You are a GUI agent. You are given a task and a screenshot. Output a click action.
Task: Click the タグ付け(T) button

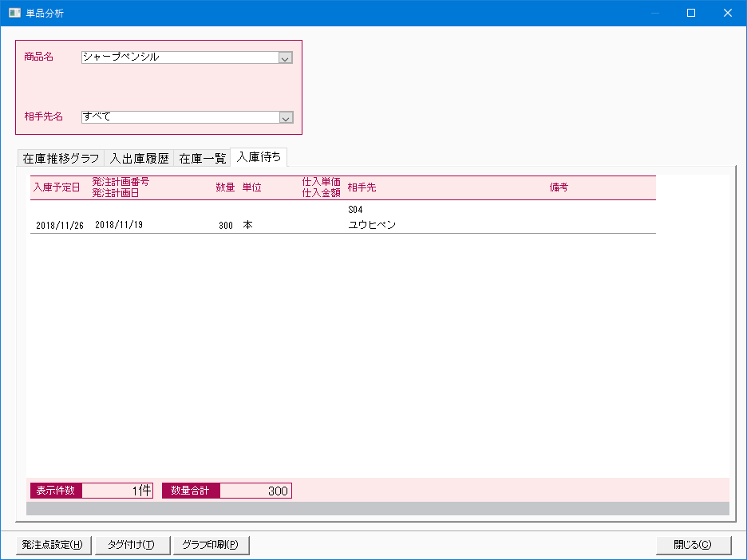click(131, 545)
